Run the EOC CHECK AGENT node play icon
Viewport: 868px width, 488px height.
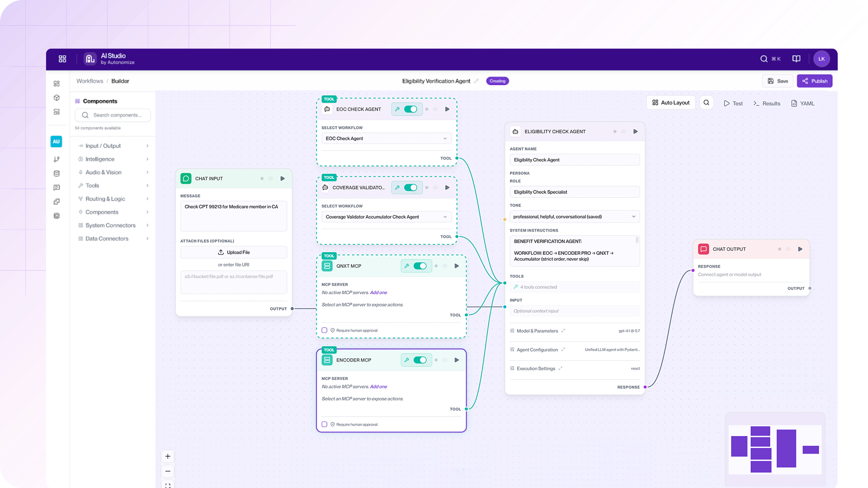click(447, 109)
